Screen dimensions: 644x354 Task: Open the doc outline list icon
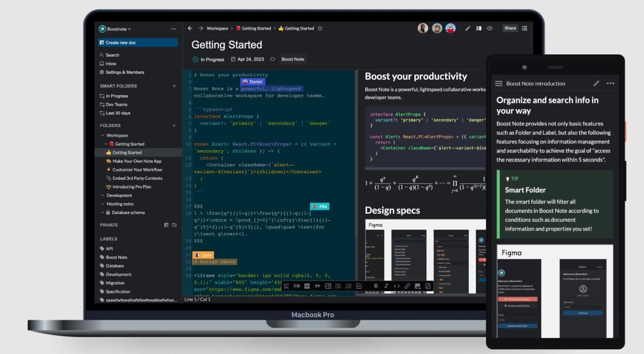(524, 28)
